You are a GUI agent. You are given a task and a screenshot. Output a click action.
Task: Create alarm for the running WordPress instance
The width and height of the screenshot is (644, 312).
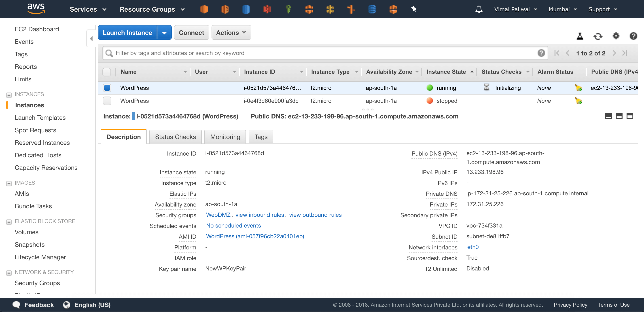point(578,88)
